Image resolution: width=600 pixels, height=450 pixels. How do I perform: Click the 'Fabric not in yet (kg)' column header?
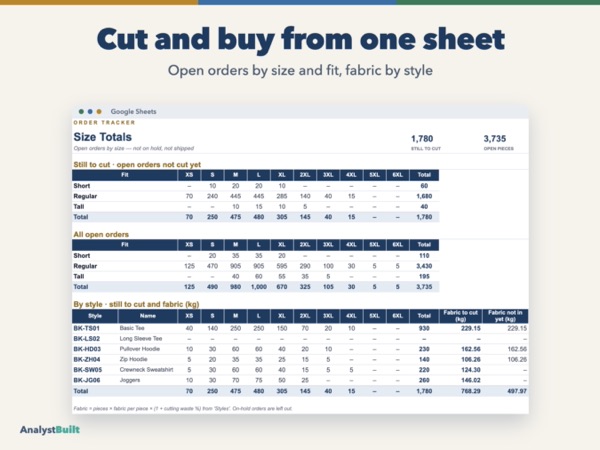click(x=505, y=316)
